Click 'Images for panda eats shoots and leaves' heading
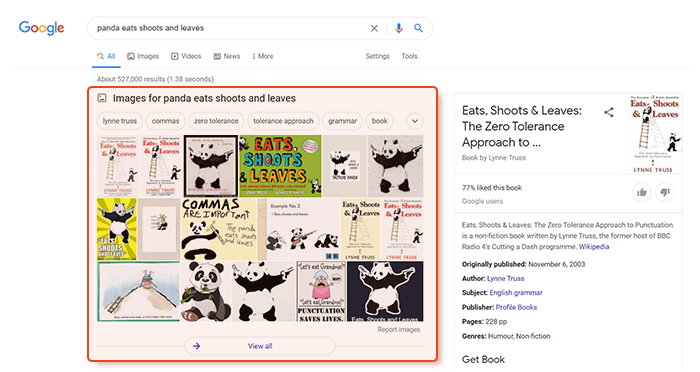The height and width of the screenshot is (372, 700). pyautogui.click(x=204, y=98)
